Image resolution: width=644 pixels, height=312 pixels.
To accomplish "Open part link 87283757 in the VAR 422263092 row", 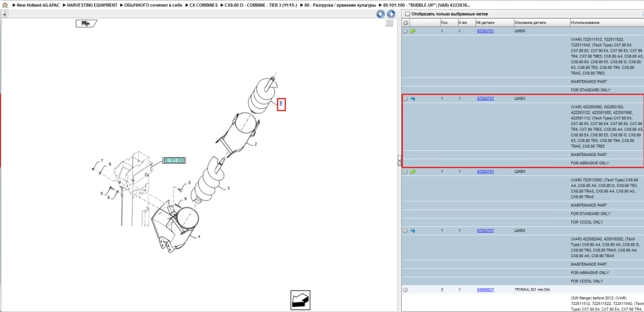I will [485, 99].
